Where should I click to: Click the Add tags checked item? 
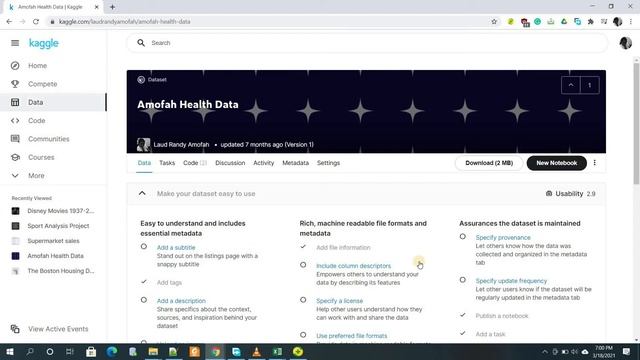[x=169, y=282]
